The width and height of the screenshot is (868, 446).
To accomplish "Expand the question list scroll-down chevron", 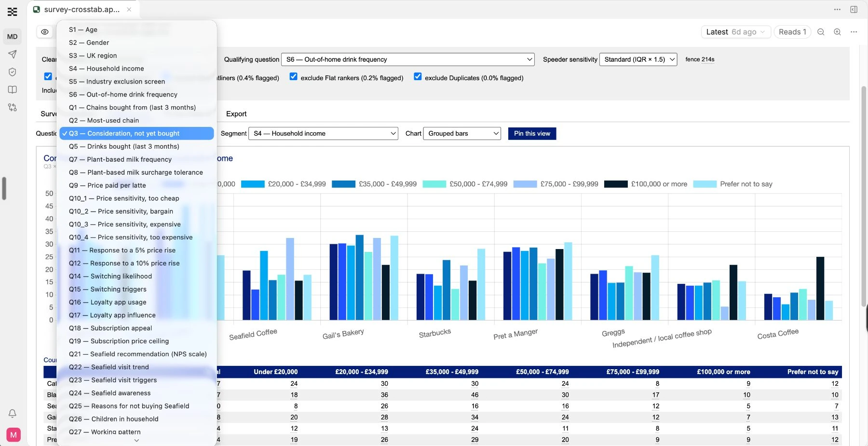I will (136, 440).
